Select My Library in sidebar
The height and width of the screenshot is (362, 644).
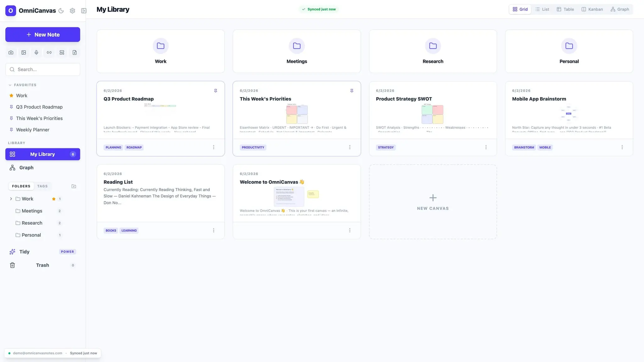coord(43,154)
